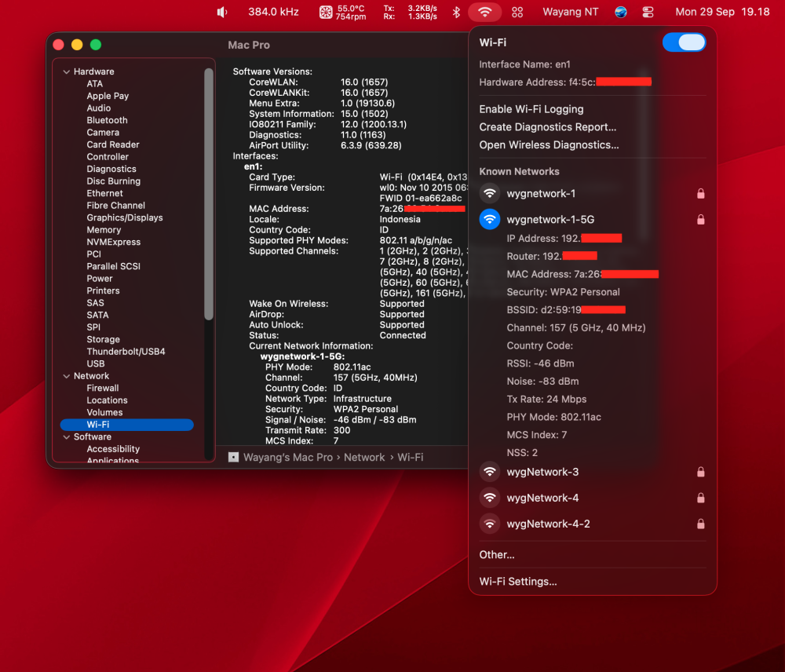Choose Create Diagnostics Report…
785x672 pixels.
(548, 127)
